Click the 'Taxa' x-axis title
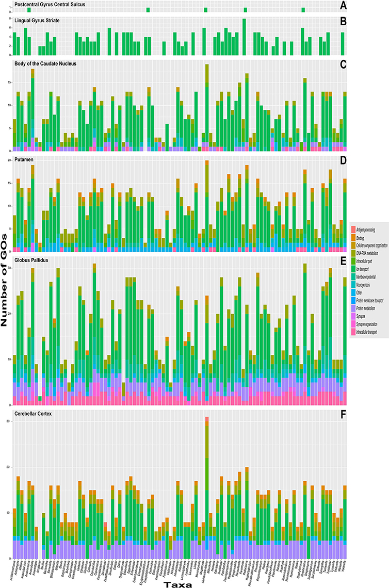Image resolution: width=389 pixels, height=588 pixels. point(177,584)
